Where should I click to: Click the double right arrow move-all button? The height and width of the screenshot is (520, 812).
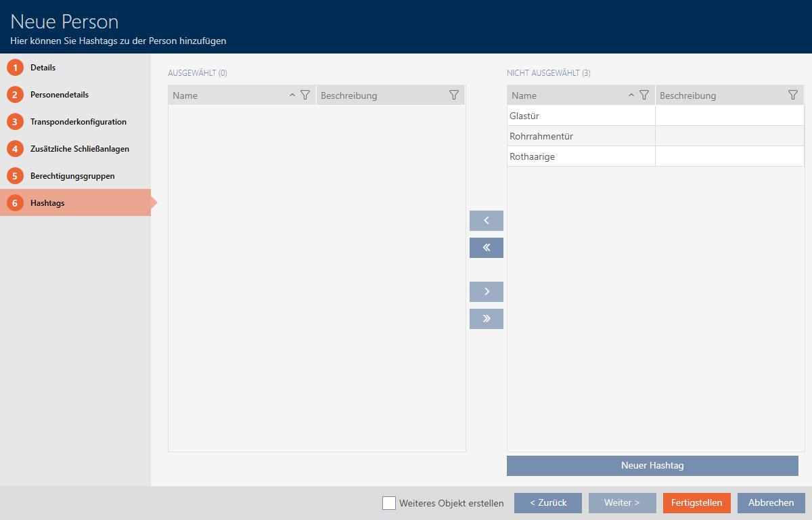point(486,319)
